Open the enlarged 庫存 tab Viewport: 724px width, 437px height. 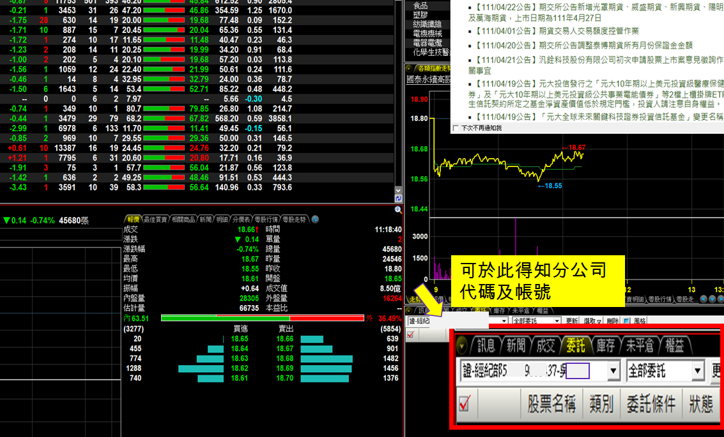[x=606, y=344]
